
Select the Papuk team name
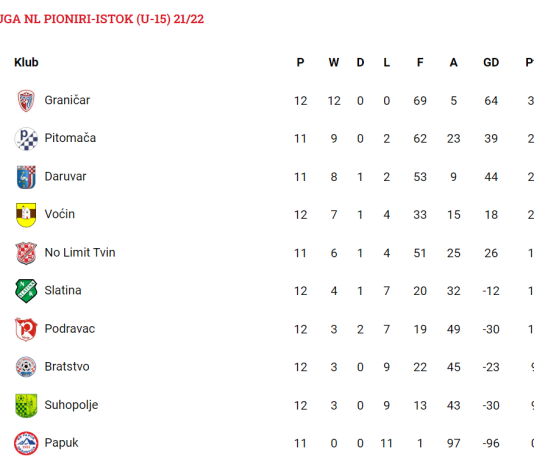click(61, 443)
